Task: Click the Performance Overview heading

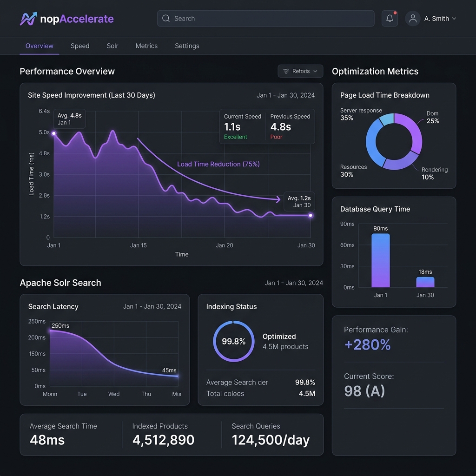Action: (x=67, y=71)
